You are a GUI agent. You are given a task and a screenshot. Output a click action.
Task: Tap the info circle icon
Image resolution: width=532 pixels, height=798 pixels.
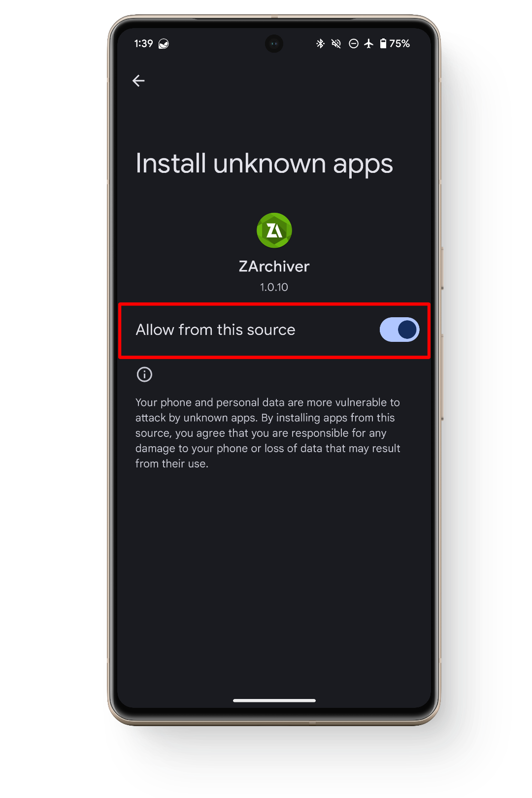[x=144, y=374]
